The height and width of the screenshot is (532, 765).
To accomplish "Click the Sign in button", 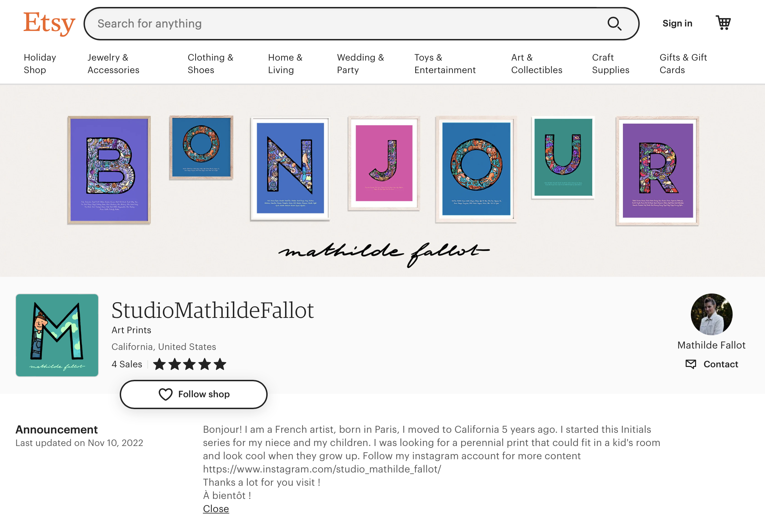I will (x=677, y=23).
